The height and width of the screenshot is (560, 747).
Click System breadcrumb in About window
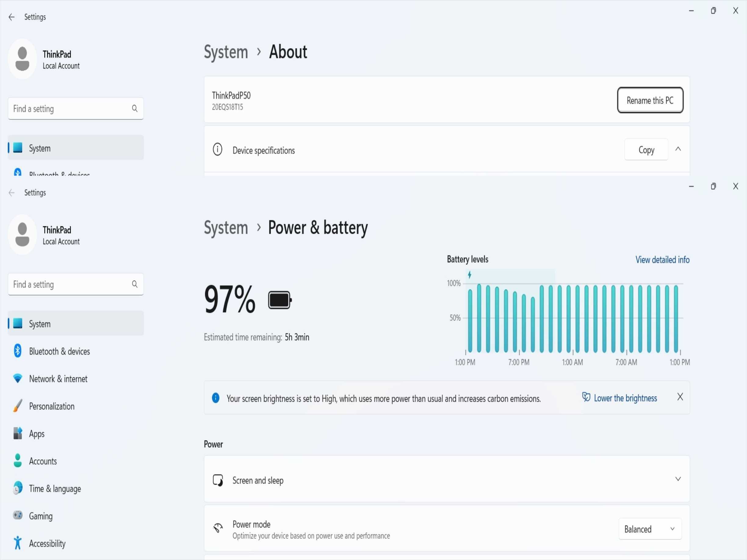tap(226, 52)
